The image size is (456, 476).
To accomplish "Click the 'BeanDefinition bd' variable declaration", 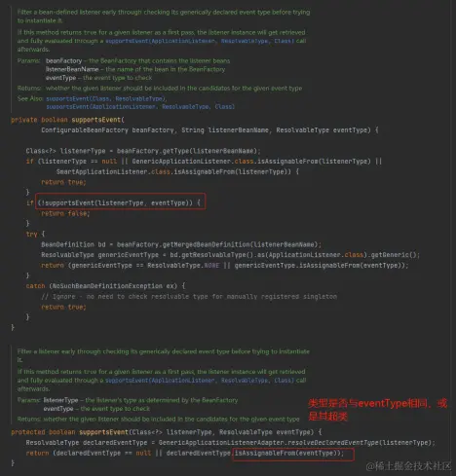I will click(73, 244).
